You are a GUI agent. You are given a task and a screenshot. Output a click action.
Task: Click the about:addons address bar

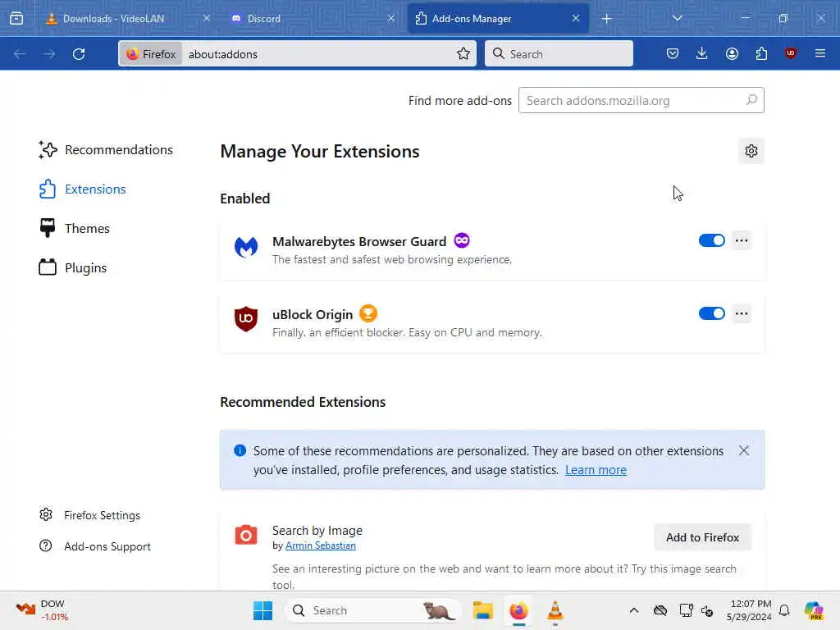[297, 53]
